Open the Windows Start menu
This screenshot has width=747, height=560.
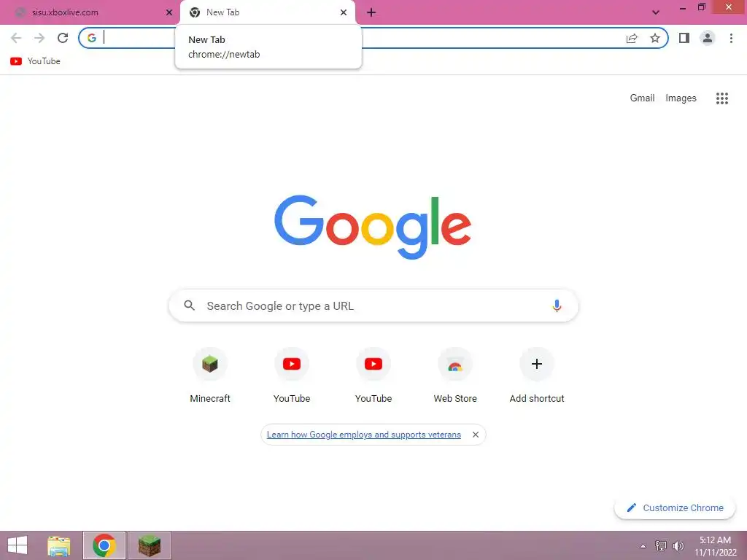coord(18,545)
